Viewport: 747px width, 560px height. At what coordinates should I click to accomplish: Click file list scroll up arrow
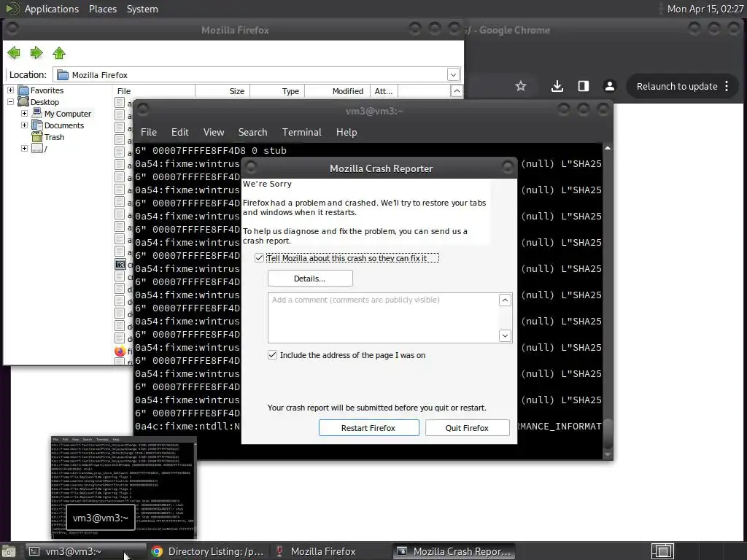[x=457, y=91]
